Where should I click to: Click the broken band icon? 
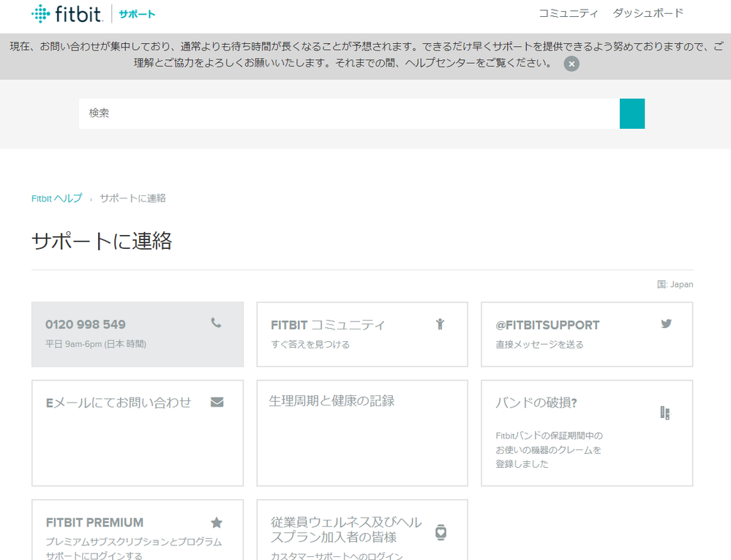pos(665,413)
